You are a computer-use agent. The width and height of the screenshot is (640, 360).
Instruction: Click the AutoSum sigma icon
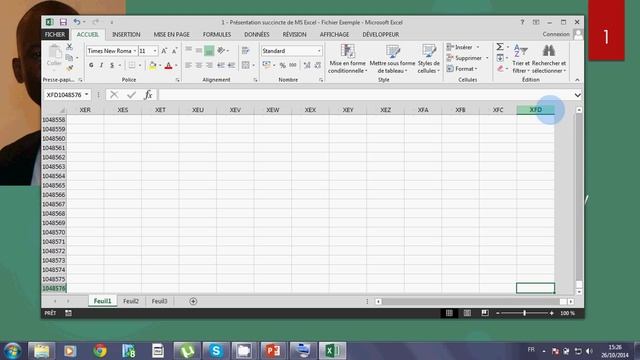[500, 47]
